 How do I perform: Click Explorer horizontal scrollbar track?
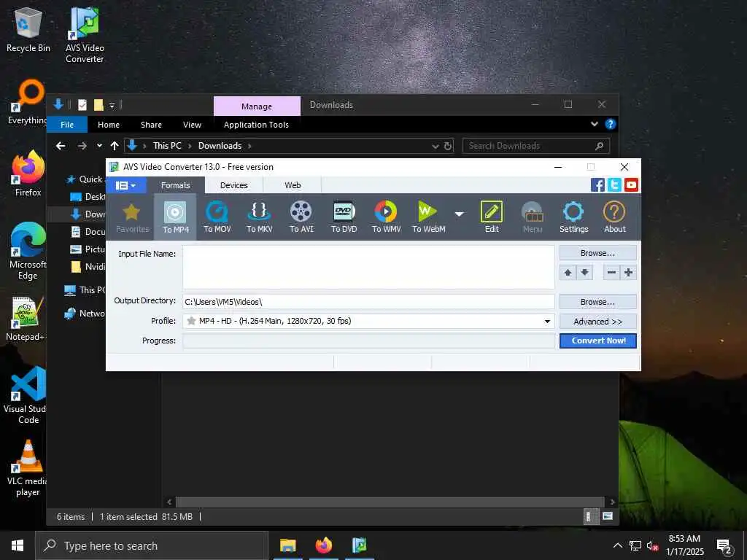390,502
